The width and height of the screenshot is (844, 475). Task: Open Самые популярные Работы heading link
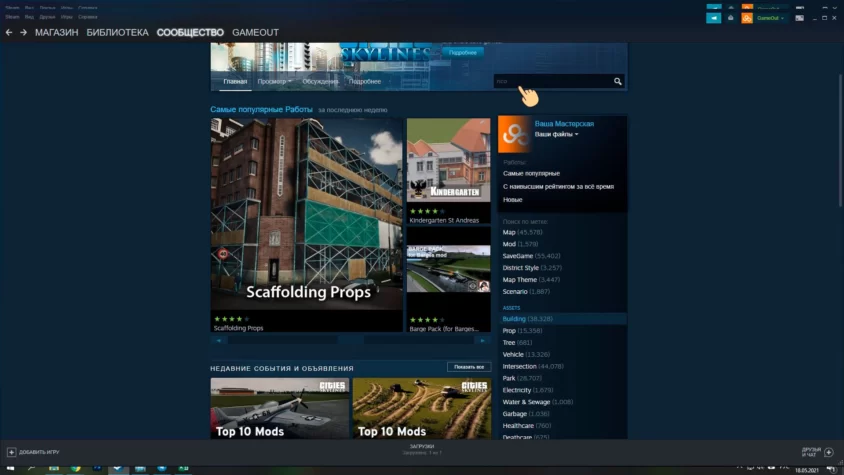(x=261, y=109)
